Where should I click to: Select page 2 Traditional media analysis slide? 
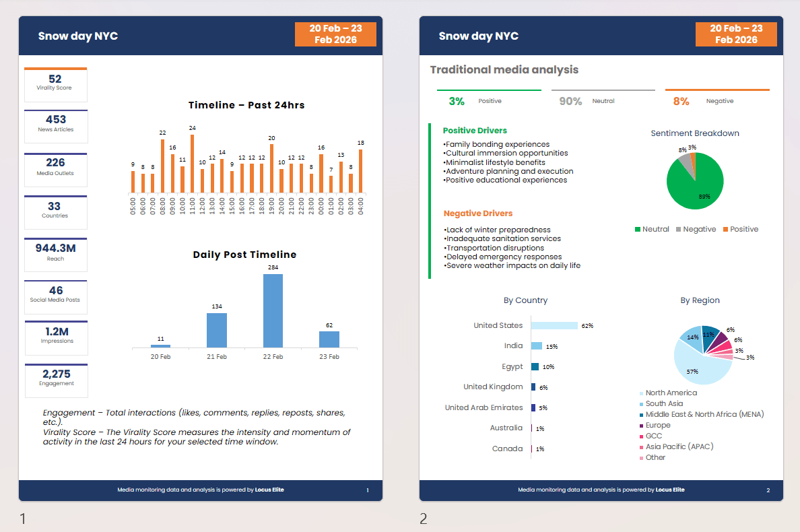tap(601, 258)
